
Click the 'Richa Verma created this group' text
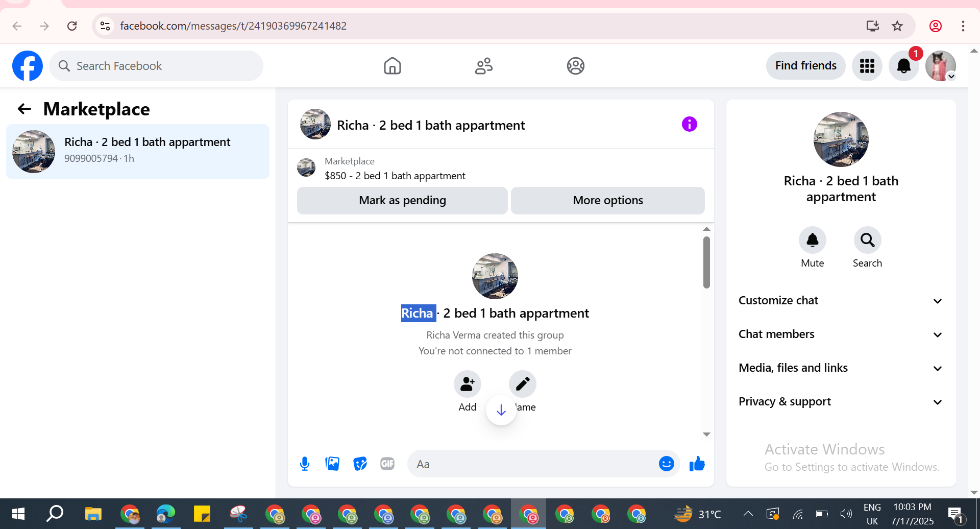(x=495, y=335)
